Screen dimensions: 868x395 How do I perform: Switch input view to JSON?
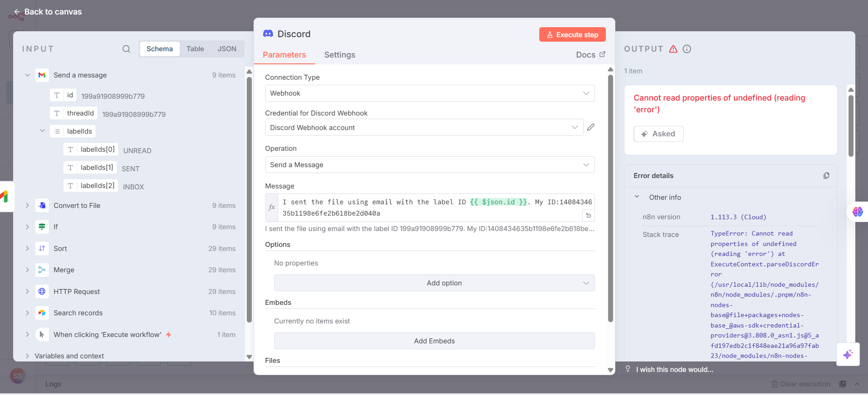227,49
